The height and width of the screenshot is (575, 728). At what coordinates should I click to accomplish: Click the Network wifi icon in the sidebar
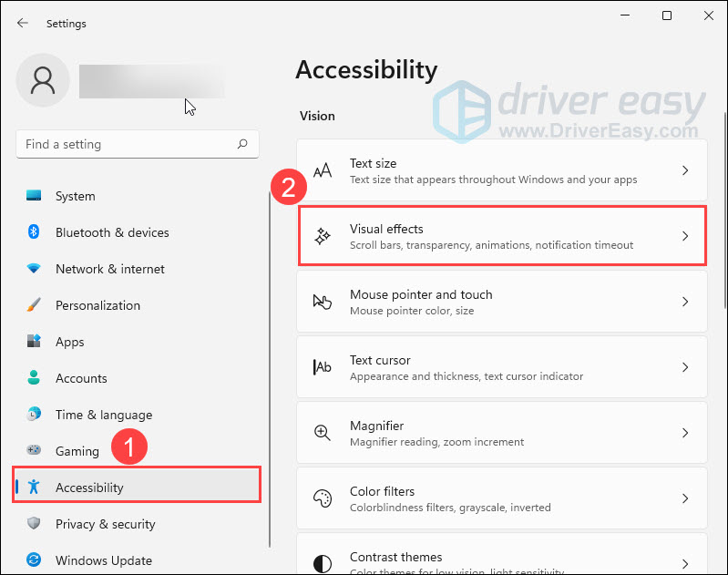click(34, 268)
